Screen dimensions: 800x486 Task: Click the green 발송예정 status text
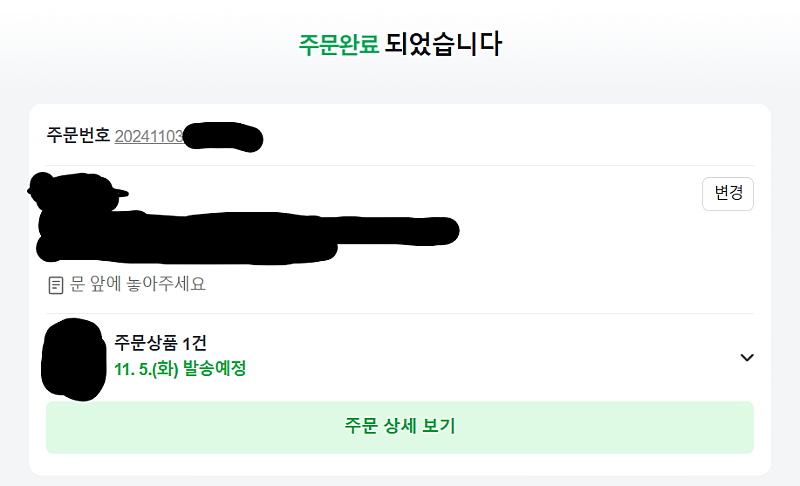click(215, 369)
